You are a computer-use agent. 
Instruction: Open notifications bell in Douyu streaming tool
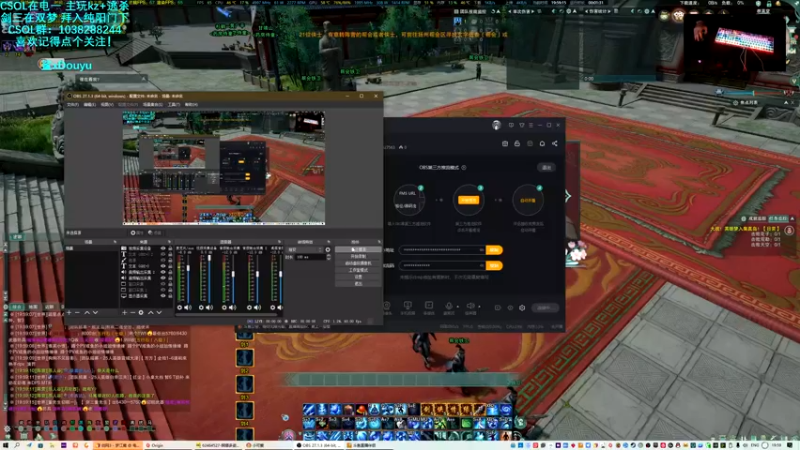pyautogui.click(x=542, y=143)
